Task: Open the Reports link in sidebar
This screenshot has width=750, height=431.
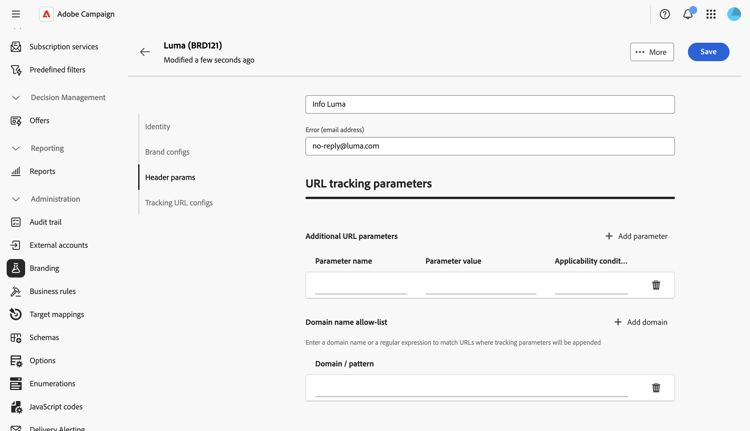Action: click(42, 171)
